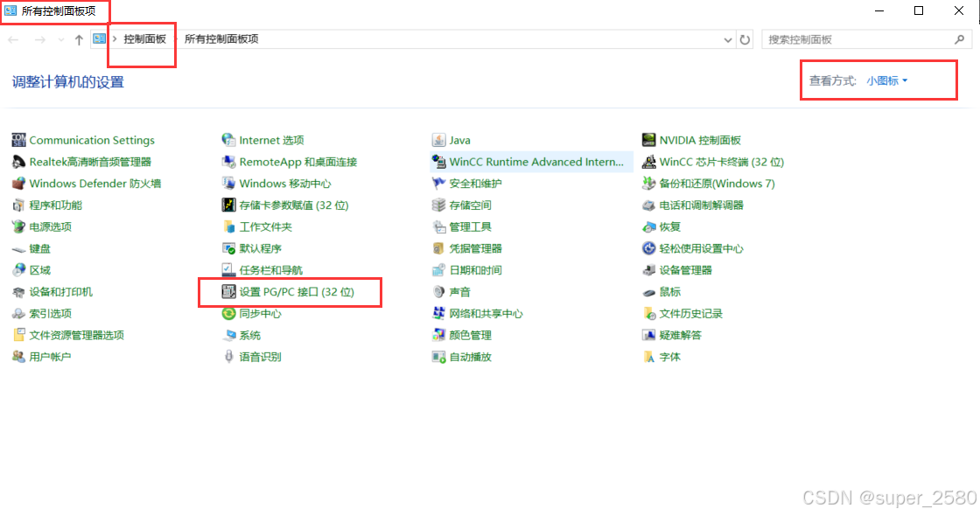
Task: Open the NVIDIA 控制面板 icon
Action: (648, 140)
